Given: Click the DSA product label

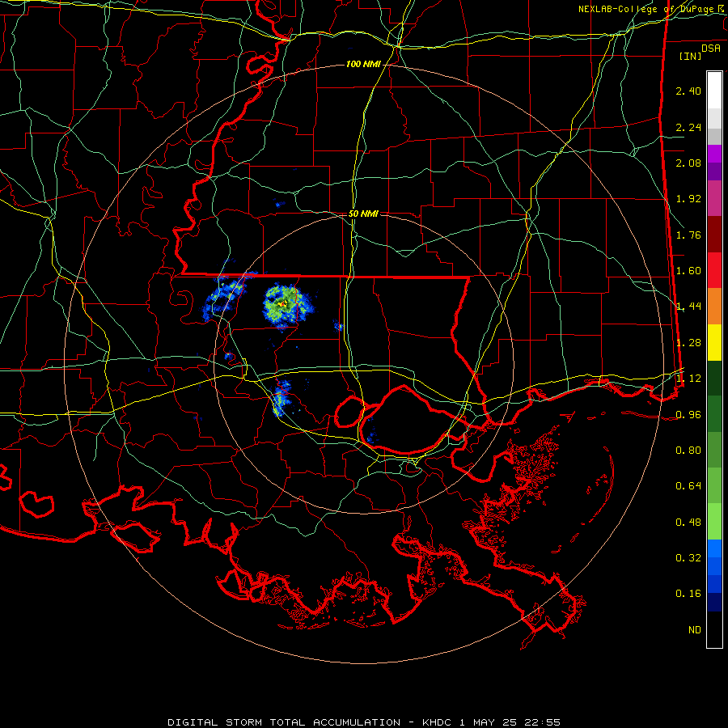Looking at the screenshot, I should coord(711,49).
